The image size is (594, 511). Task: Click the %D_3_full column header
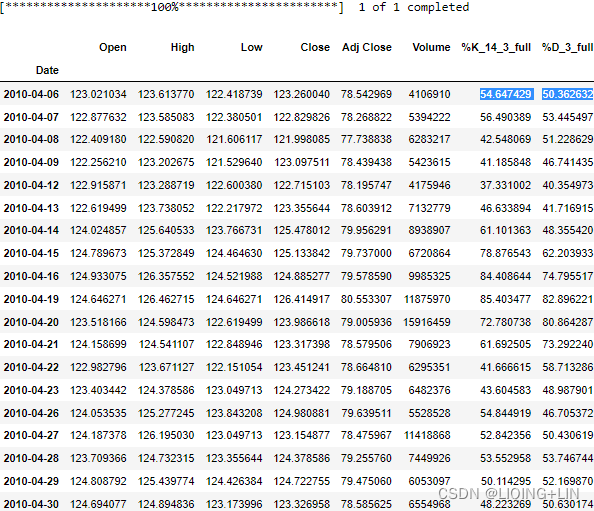tap(567, 47)
